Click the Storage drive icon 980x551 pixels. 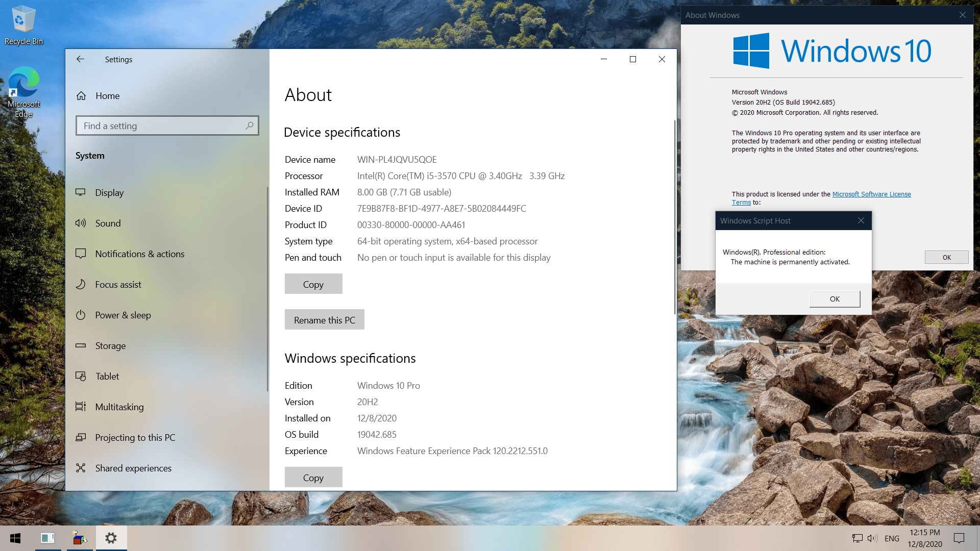coord(81,345)
